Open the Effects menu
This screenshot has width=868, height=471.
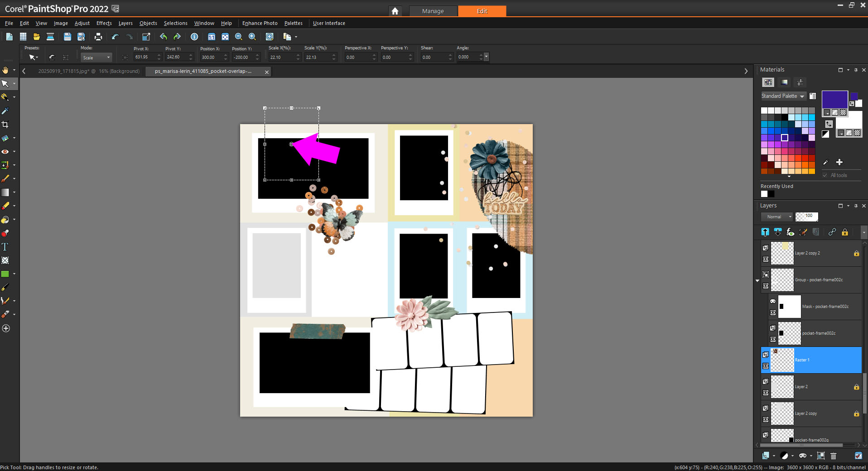tap(104, 23)
